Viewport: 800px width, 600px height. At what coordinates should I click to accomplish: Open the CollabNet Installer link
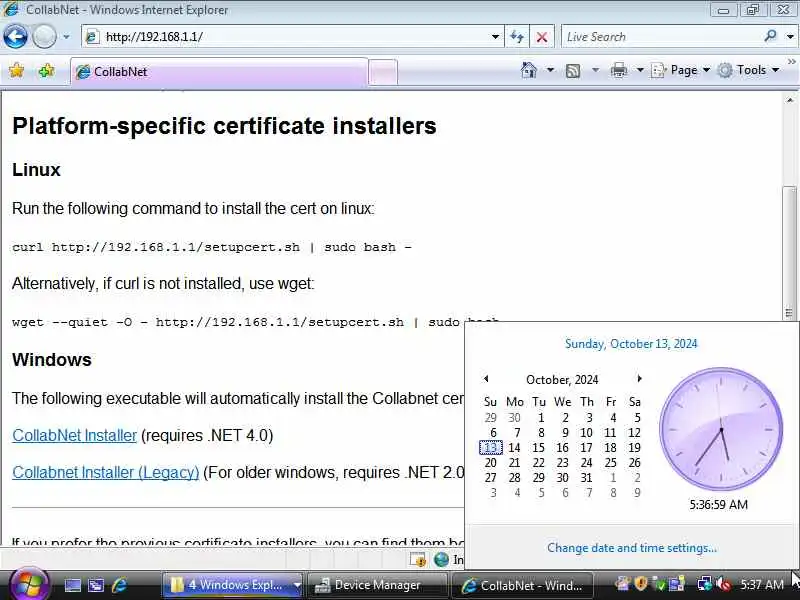(74, 435)
